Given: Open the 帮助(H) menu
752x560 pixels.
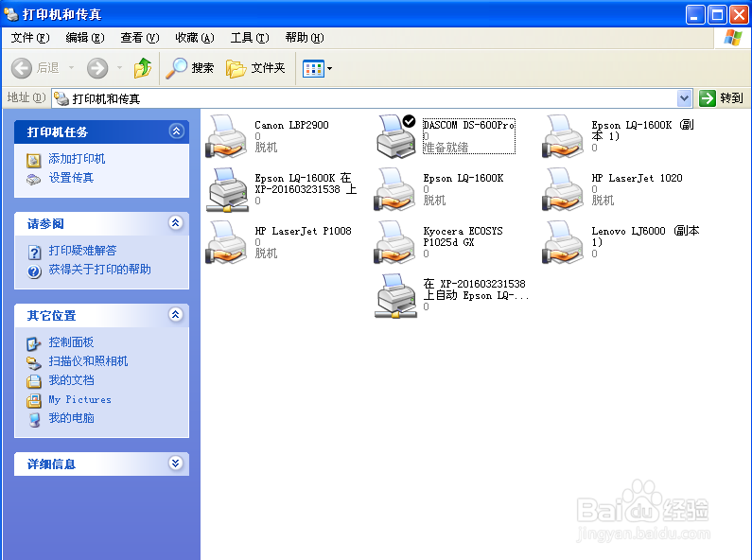Looking at the screenshot, I should coord(304,38).
